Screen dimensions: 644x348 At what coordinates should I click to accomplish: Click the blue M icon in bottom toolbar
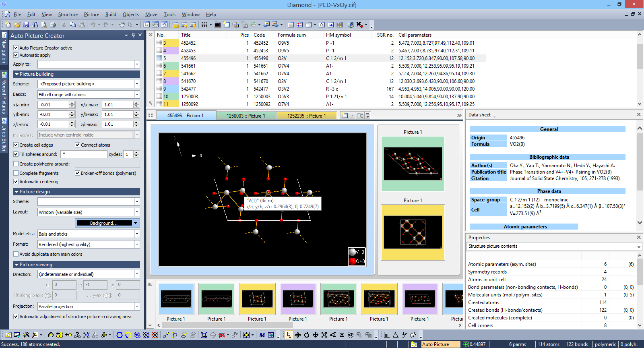pos(262,335)
